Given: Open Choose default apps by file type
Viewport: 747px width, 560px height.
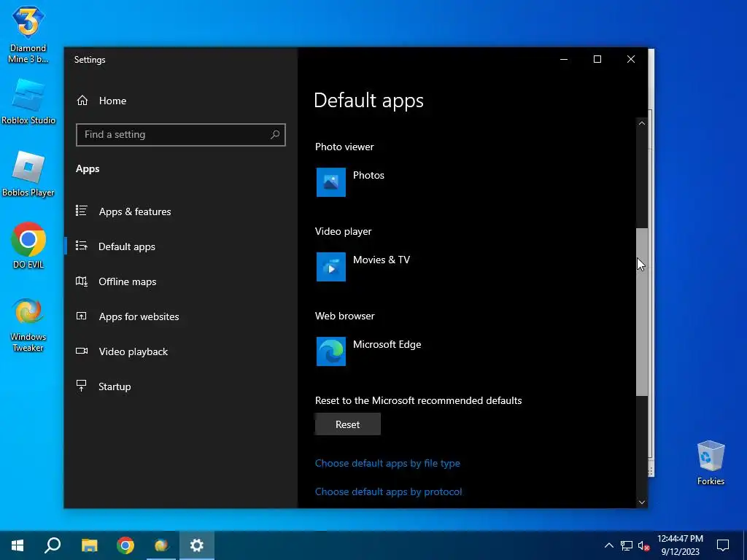Looking at the screenshot, I should 387,463.
